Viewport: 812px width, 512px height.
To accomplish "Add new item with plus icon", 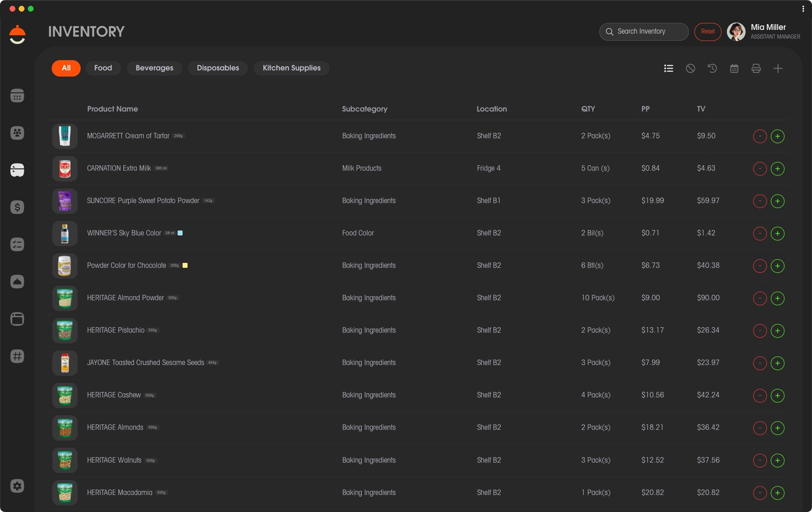I will [778, 69].
